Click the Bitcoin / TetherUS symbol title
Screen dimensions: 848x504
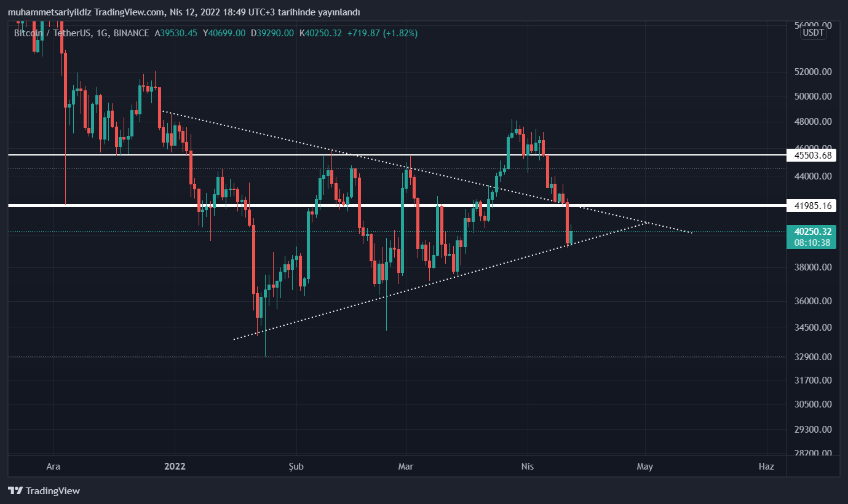(52, 33)
